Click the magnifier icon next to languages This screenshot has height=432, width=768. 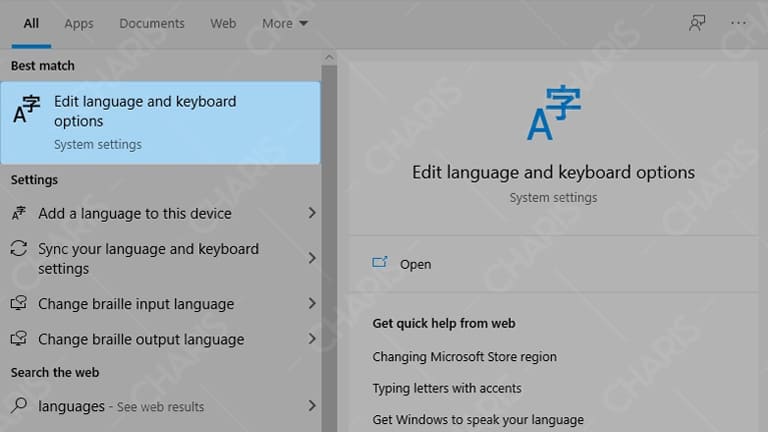(x=19, y=406)
